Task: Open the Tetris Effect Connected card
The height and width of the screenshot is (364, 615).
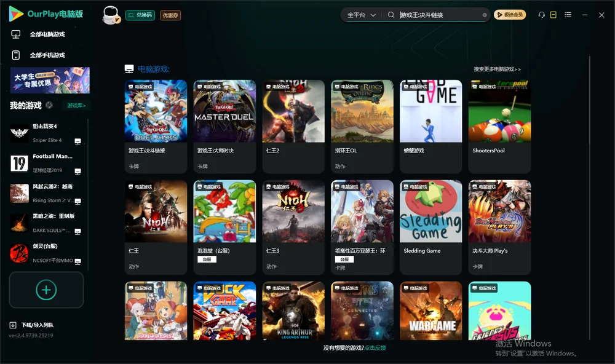Action: click(x=362, y=311)
